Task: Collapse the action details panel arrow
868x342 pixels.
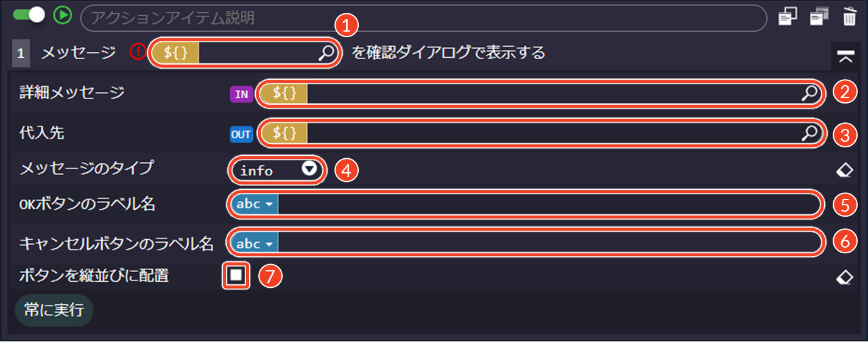Action: (844, 57)
